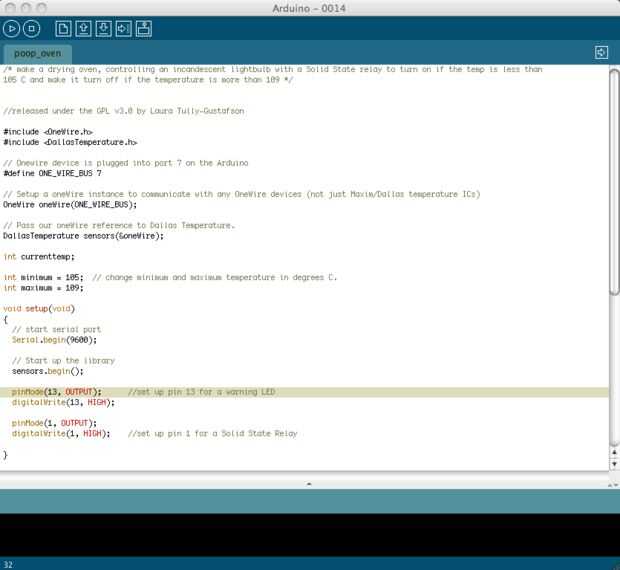Open a sketch with the Open icon

83,28
